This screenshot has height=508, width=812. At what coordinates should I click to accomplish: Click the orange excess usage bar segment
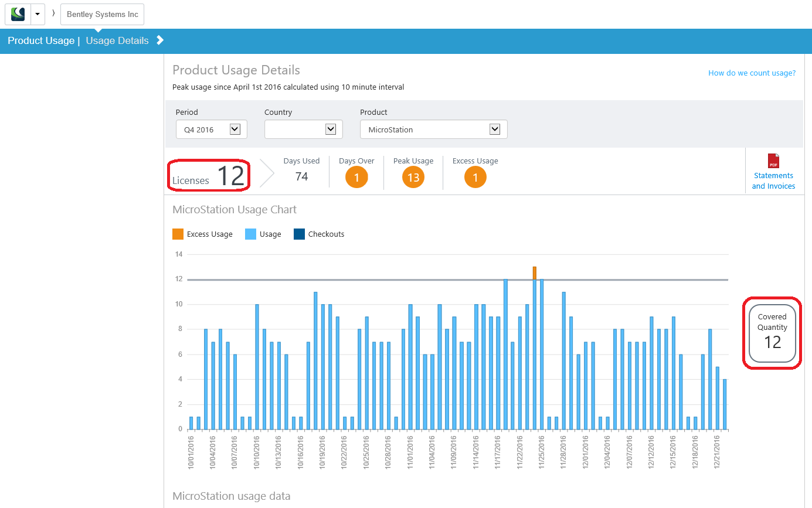(x=535, y=273)
